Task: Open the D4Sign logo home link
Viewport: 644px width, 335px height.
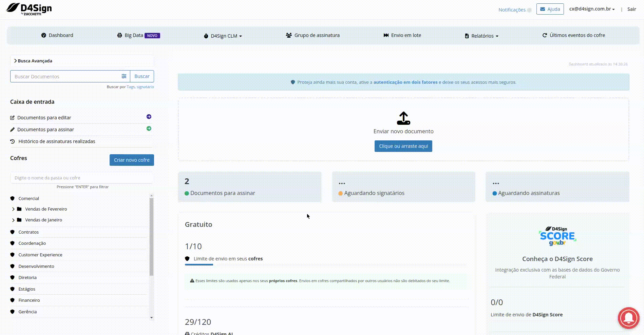Action: pyautogui.click(x=29, y=9)
